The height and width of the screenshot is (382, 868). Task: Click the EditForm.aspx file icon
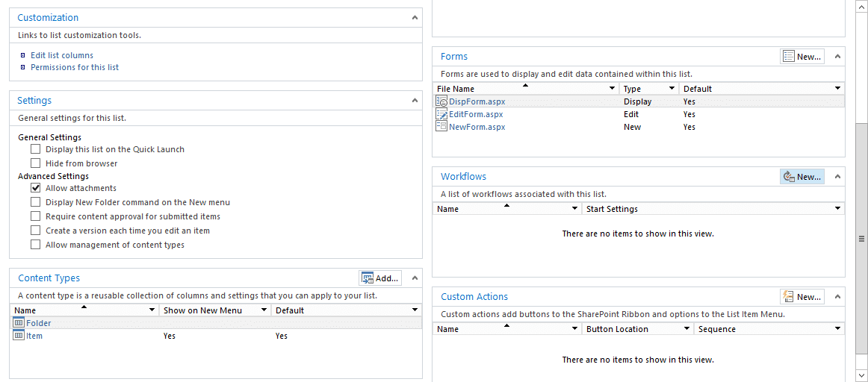click(441, 114)
